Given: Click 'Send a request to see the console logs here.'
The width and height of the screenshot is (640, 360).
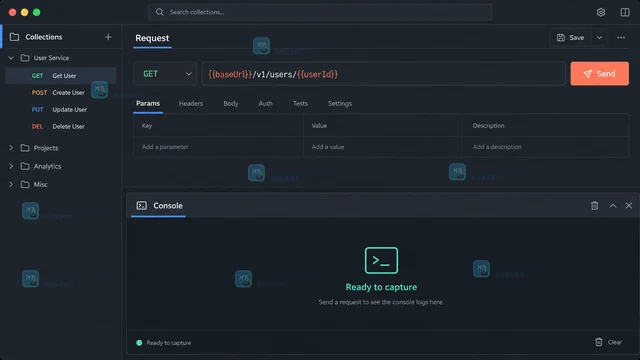Looking at the screenshot, I should click(381, 302).
